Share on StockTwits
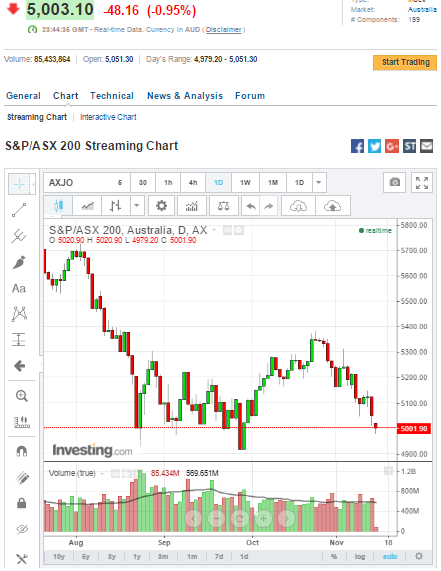The image size is (441, 571). 409,146
